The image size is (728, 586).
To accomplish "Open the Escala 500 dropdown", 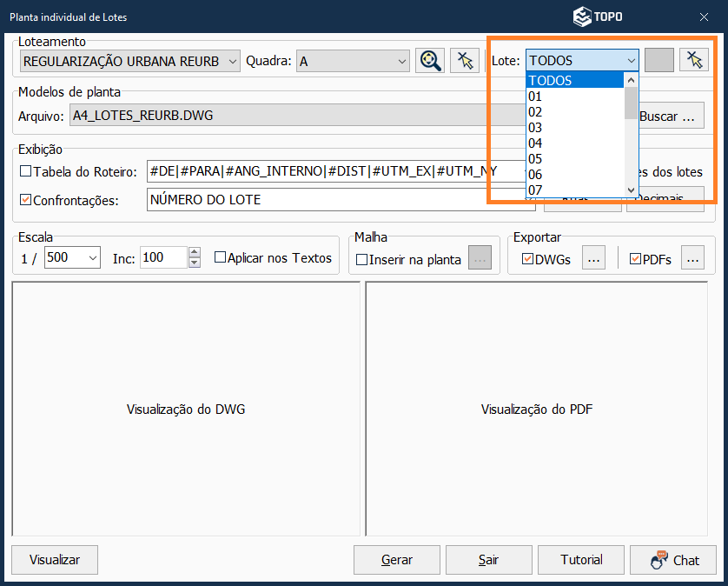I will 93,258.
